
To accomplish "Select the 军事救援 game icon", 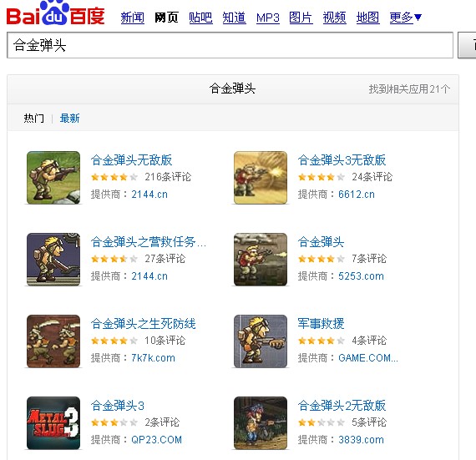I will (x=261, y=341).
